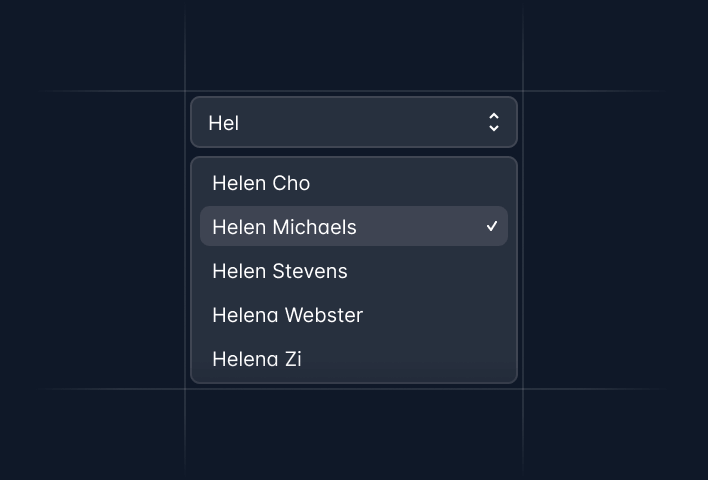Image resolution: width=708 pixels, height=480 pixels.
Task: Select Helena Webster in the dropdown
Action: pyautogui.click(x=287, y=315)
